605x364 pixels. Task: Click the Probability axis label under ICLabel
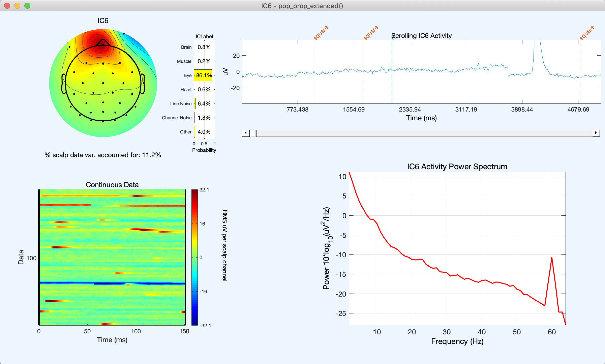pyautogui.click(x=204, y=150)
